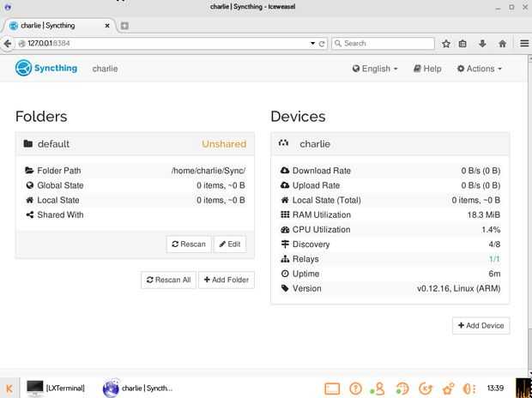Open the bookmarks list icon

[x=462, y=44]
